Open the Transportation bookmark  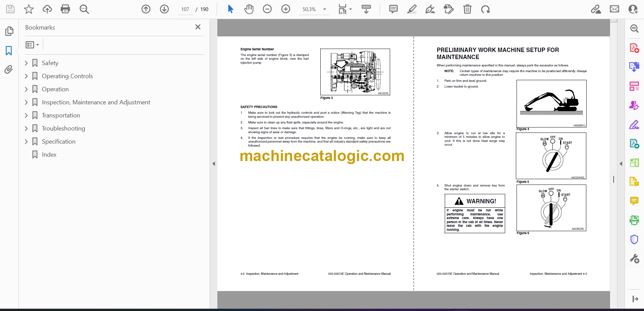(61, 115)
